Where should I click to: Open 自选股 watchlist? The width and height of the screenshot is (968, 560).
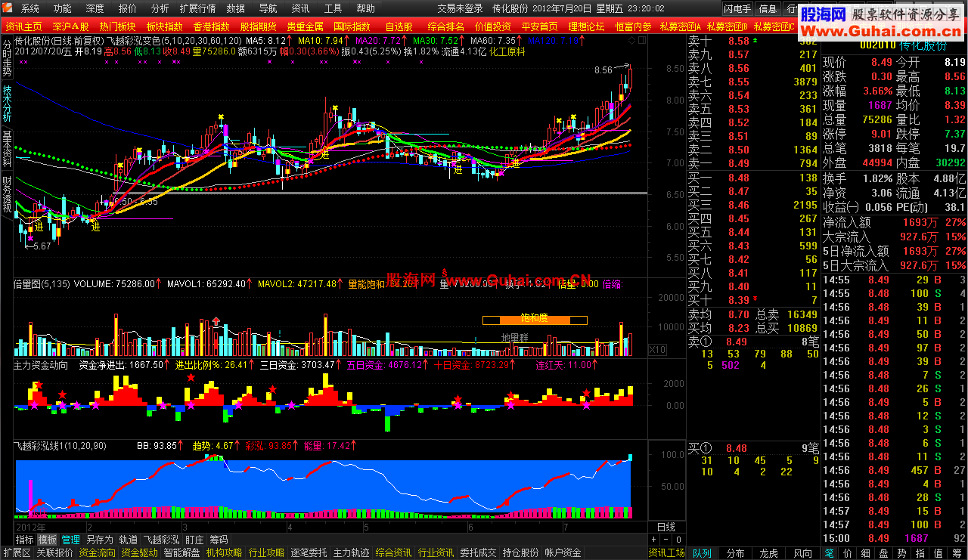click(x=399, y=26)
